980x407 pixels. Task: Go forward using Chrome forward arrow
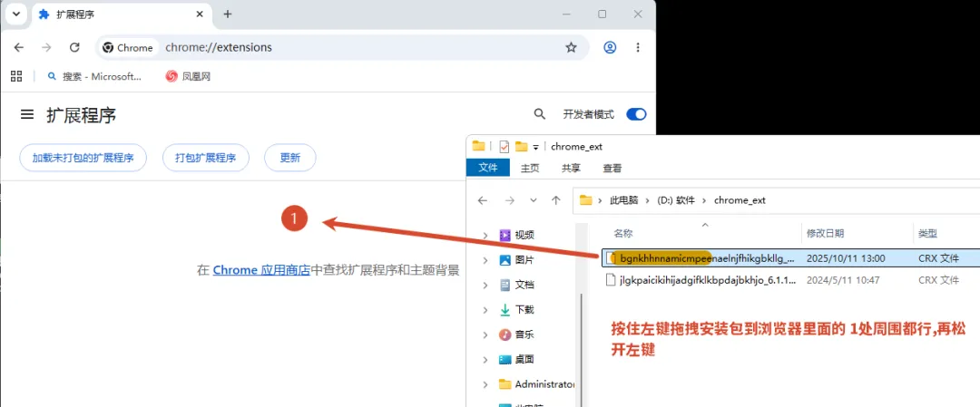point(46,47)
